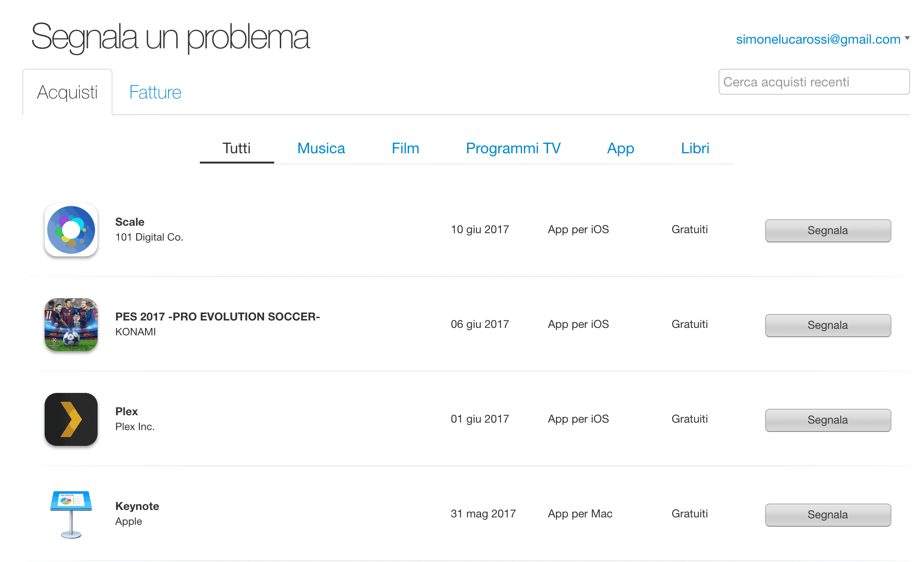Show Programmi TV purchases
This screenshot has height=562, width=924.
[x=513, y=148]
